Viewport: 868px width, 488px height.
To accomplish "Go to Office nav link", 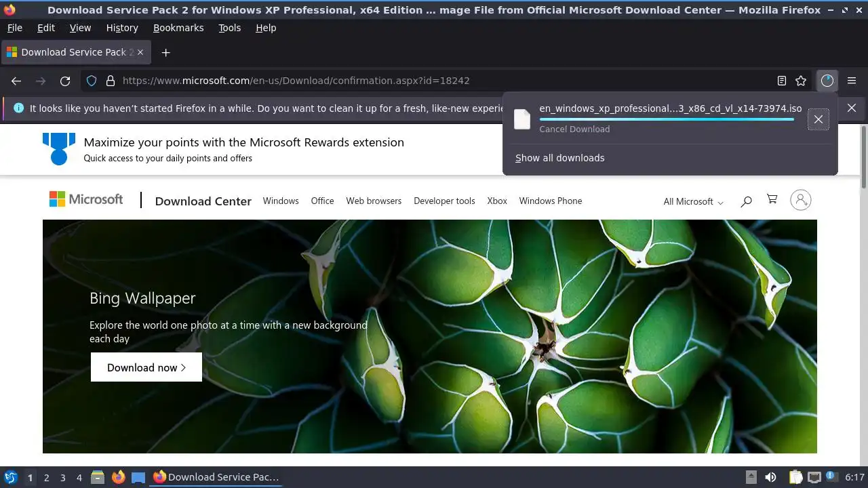I will click(x=322, y=201).
